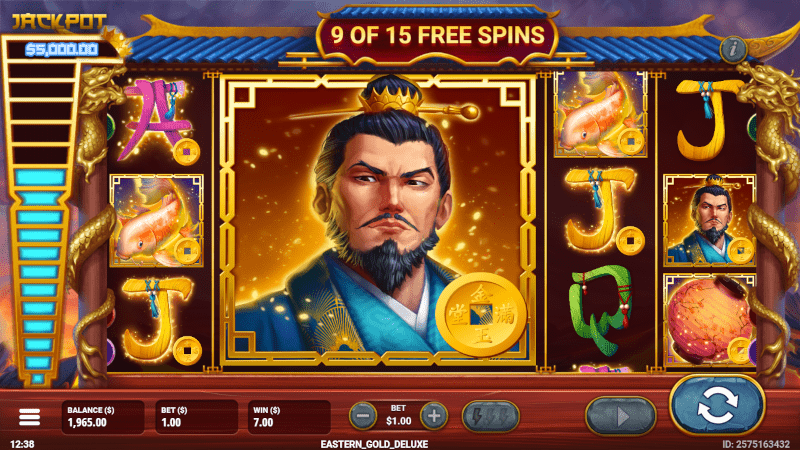800x450 pixels.
Task: Select the yellow J at top right reel
Action: point(710,120)
